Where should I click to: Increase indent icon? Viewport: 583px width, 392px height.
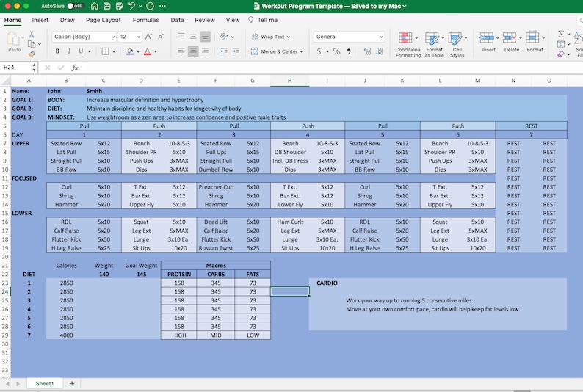click(x=236, y=51)
